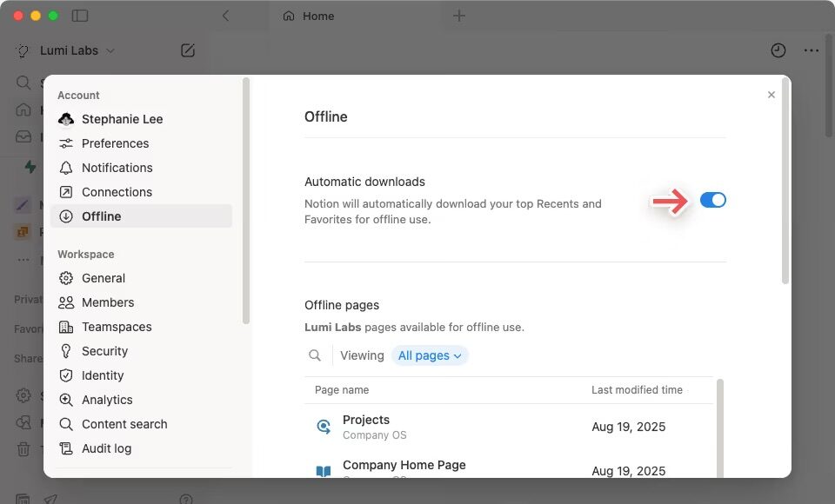Add a new tab with plus
The image size is (835, 504).
(459, 16)
